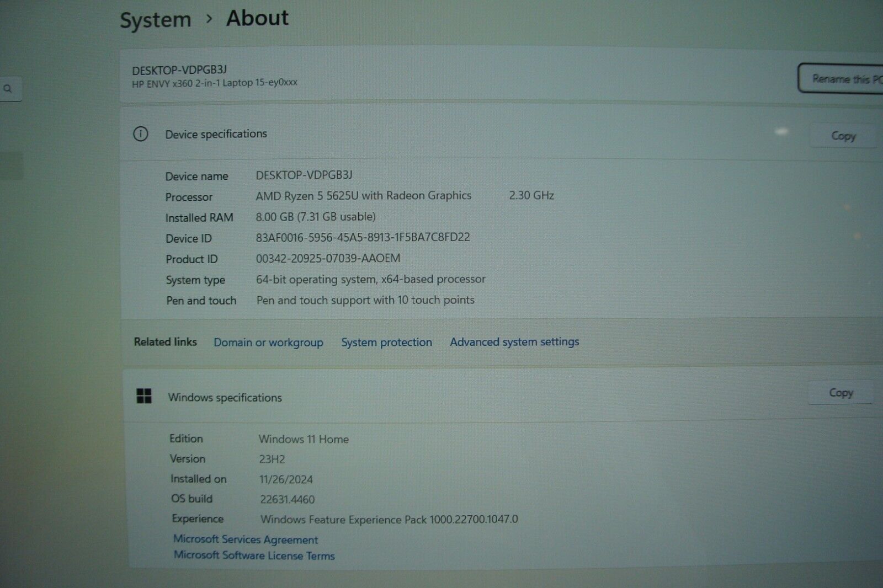The image size is (883, 588).
Task: Click the OS build label
Action: pos(192,499)
